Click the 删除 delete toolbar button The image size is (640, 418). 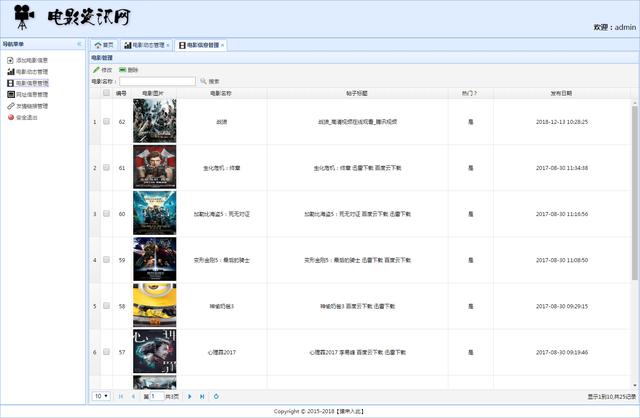pyautogui.click(x=129, y=70)
